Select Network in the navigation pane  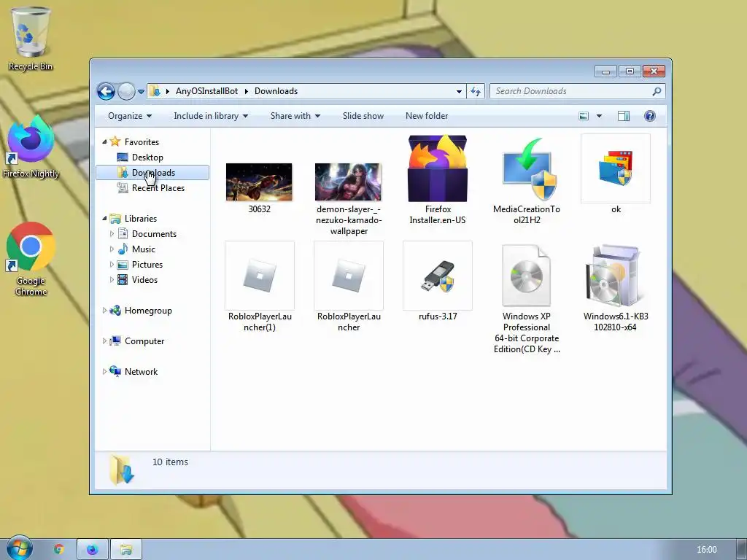pos(141,371)
